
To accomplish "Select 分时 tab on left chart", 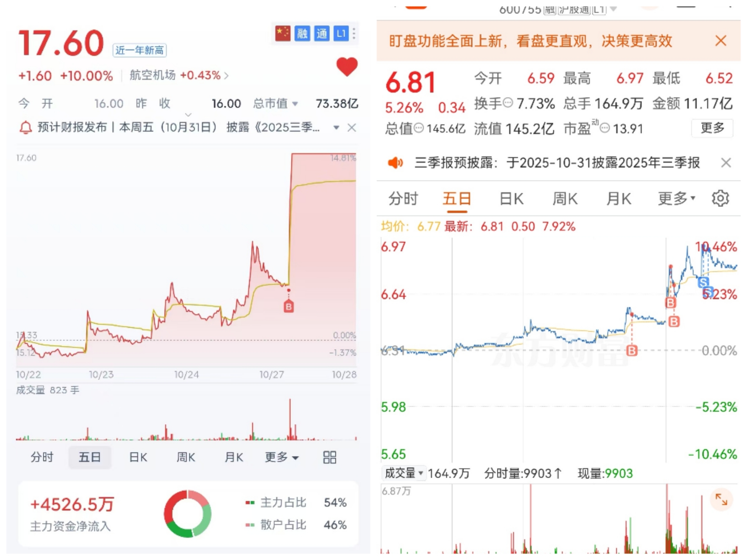I will pos(42,457).
